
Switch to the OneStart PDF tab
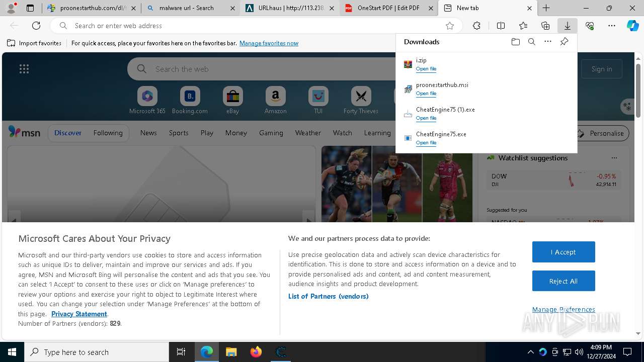tap(389, 8)
